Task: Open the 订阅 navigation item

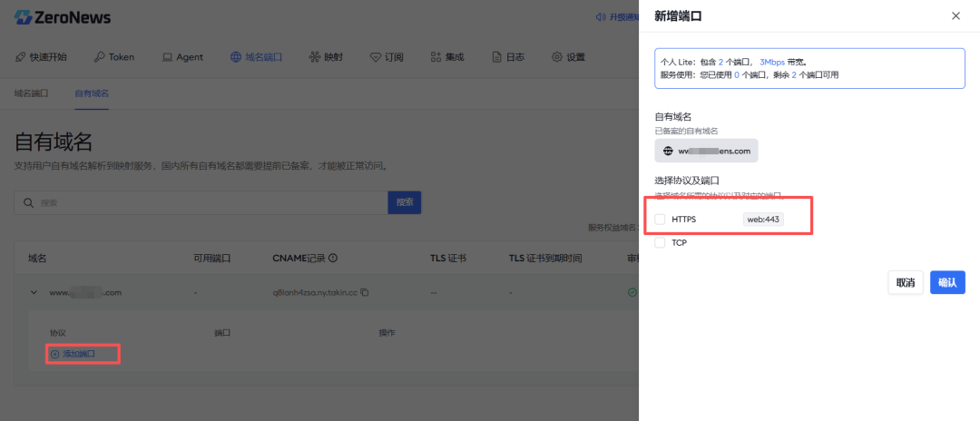Action: click(387, 57)
